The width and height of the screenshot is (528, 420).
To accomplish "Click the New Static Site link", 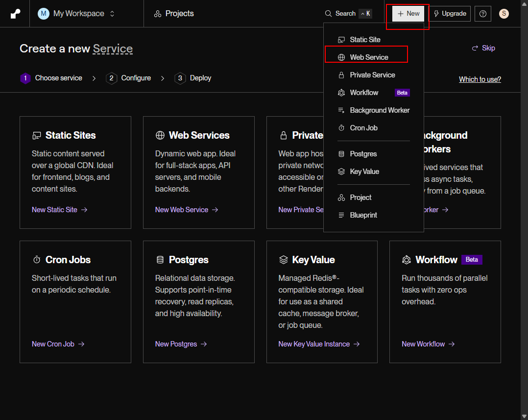I will 60,209.
